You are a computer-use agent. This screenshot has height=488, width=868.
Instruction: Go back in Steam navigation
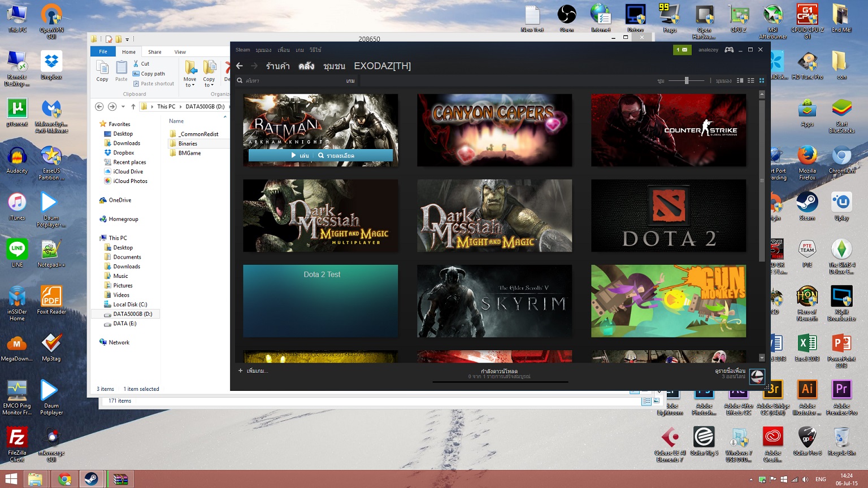coord(240,66)
